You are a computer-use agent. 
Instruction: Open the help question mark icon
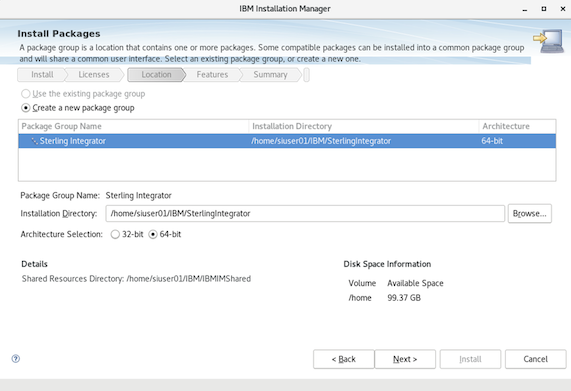[x=16, y=359]
